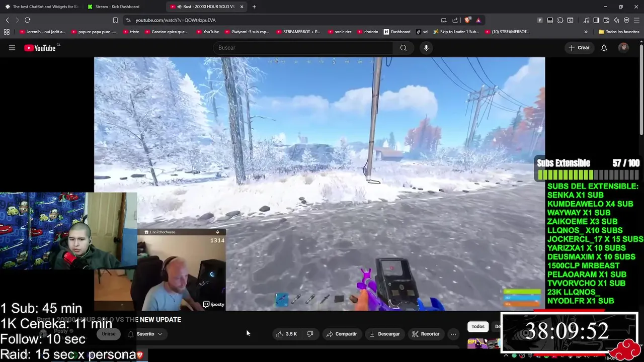Open the Skip to Loafer 1 Sub bookmark
Viewport: 644px width, 362px height.
(x=456, y=32)
